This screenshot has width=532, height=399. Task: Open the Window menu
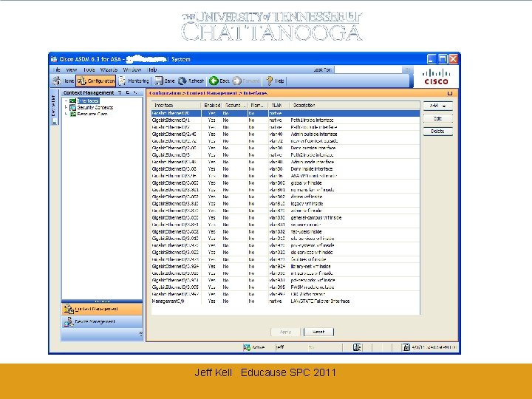pyautogui.click(x=132, y=70)
